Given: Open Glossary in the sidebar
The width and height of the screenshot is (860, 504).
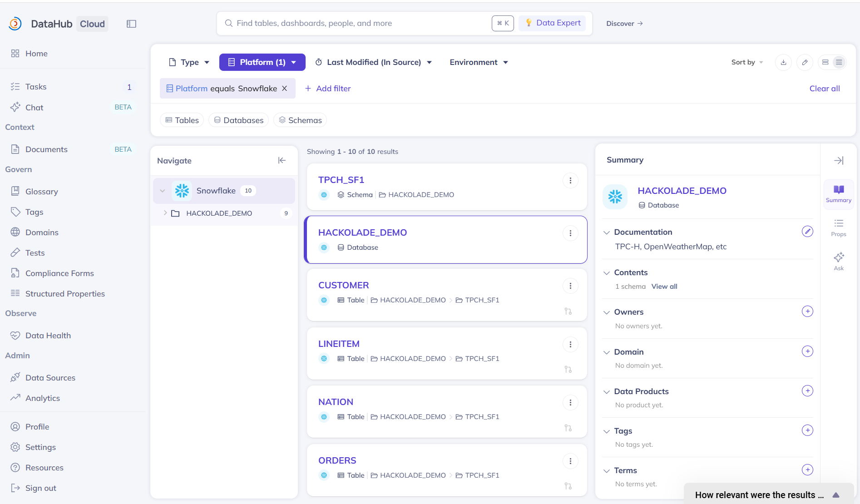Looking at the screenshot, I should pyautogui.click(x=41, y=192).
